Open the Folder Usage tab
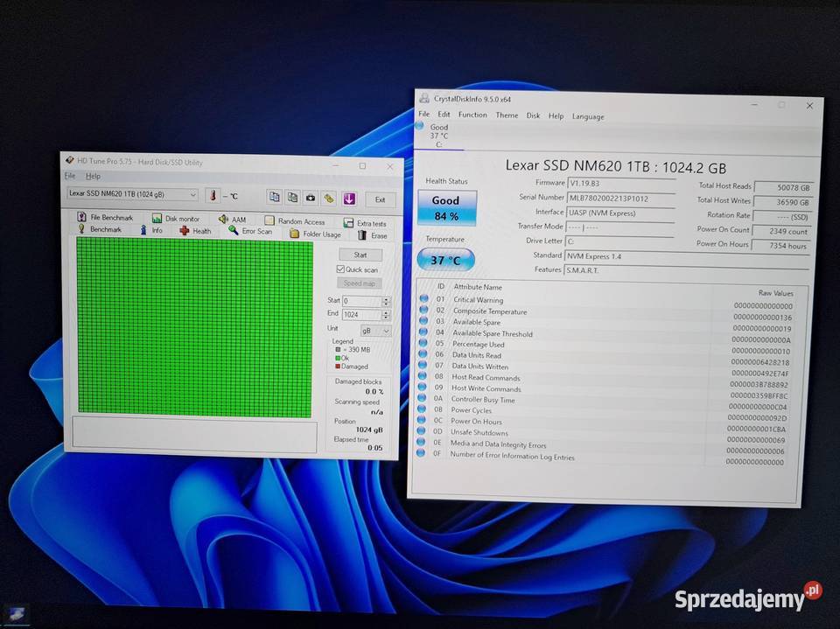The image size is (840, 629). click(316, 234)
